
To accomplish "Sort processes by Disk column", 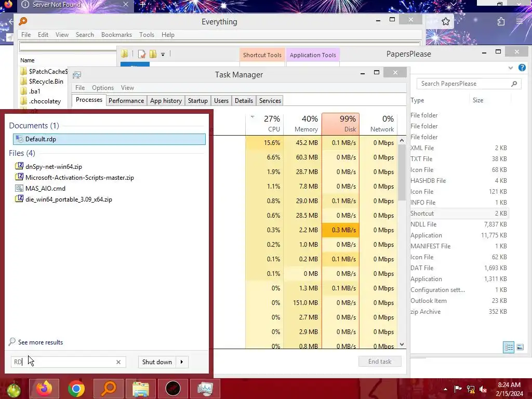I will pos(341,124).
